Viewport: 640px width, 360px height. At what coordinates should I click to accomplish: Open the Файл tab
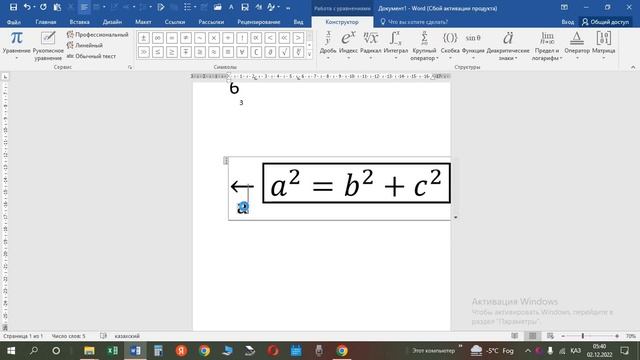click(x=14, y=22)
